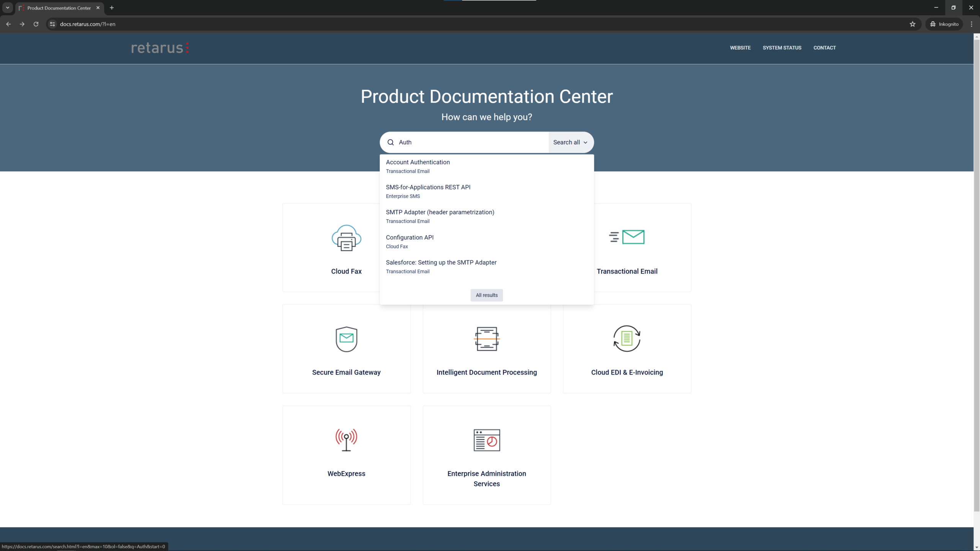980x551 pixels.
Task: Go forward in browser history
Action: click(22, 24)
